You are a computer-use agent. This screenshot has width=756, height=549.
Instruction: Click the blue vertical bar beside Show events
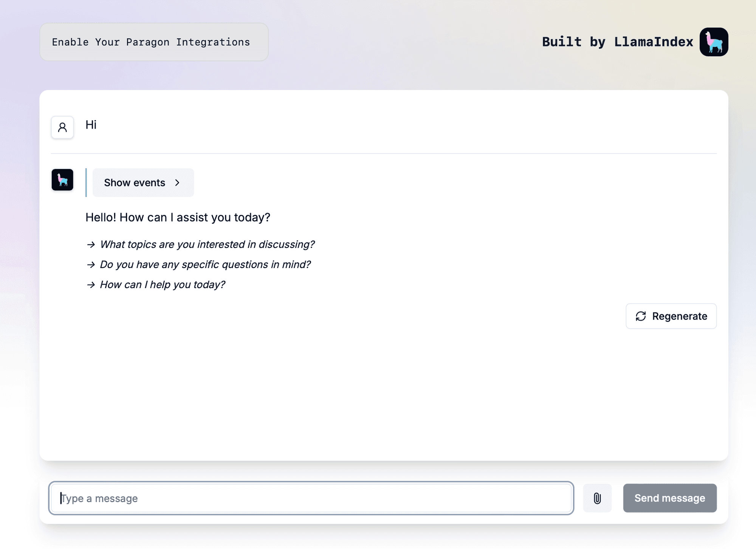[x=86, y=183]
